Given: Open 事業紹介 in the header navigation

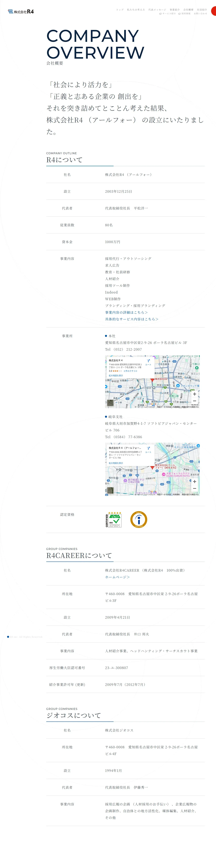Looking at the screenshot, I should [175, 10].
